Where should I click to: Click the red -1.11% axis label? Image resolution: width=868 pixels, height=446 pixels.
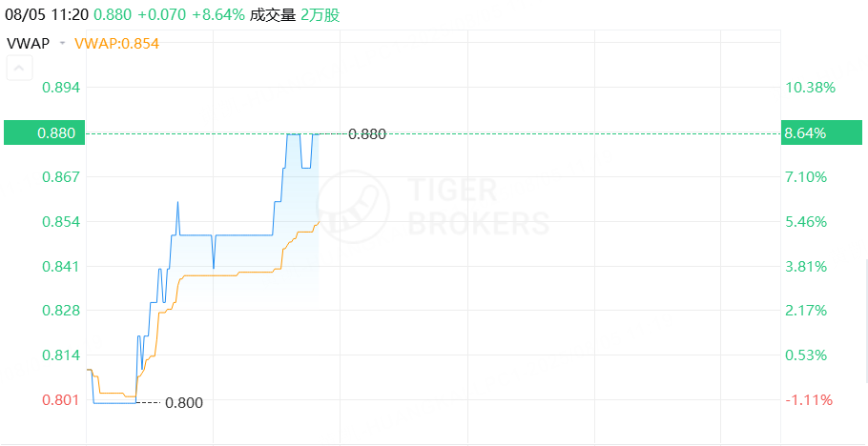coord(809,399)
